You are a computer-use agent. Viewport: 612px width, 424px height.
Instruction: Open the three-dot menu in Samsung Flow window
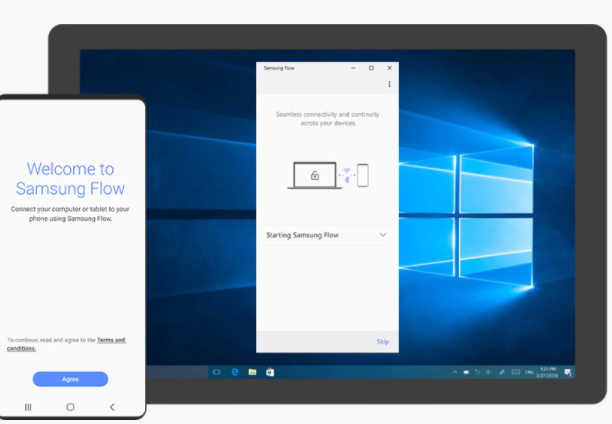389,84
